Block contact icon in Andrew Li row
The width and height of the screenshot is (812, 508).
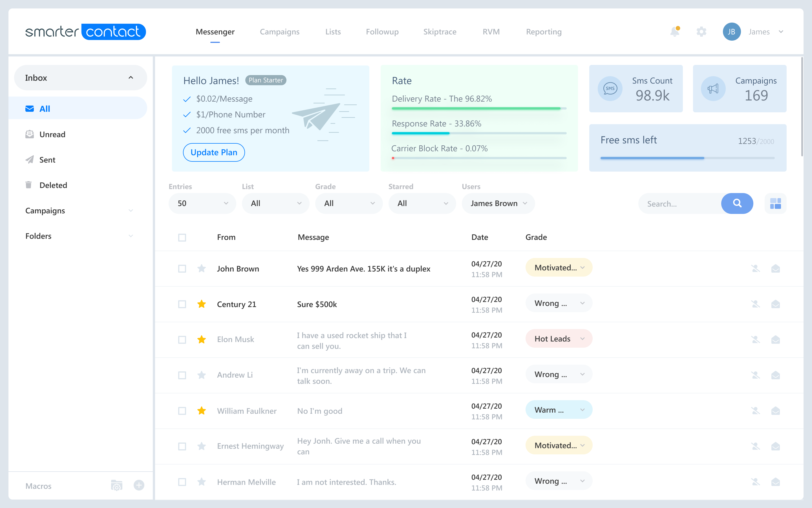pos(755,375)
